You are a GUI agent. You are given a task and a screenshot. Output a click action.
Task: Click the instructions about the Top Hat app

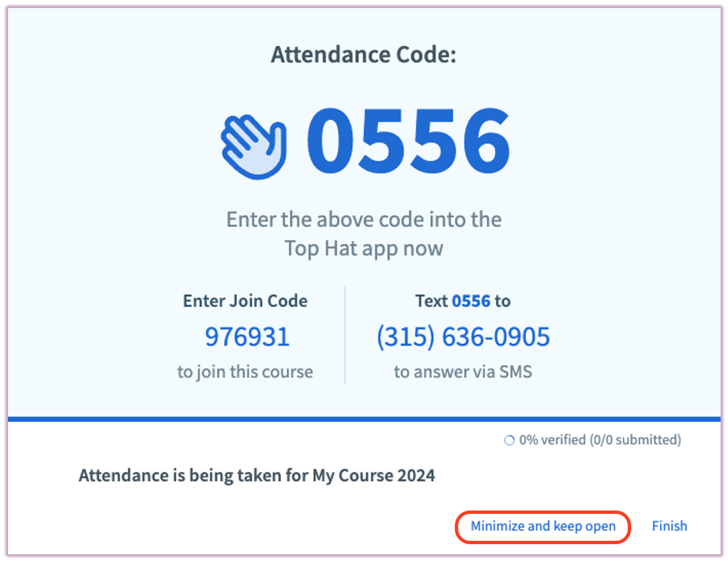coord(363,233)
